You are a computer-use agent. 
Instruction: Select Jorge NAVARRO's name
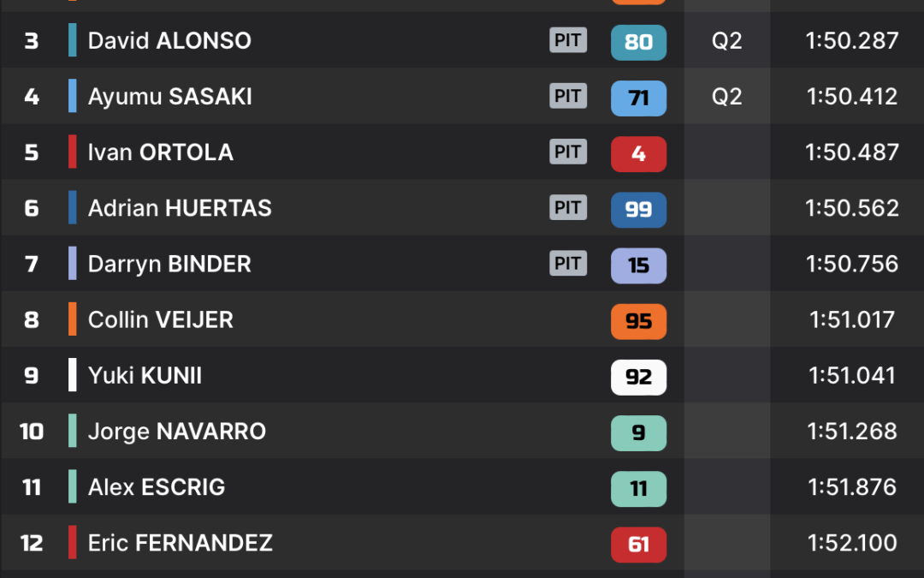point(177,432)
